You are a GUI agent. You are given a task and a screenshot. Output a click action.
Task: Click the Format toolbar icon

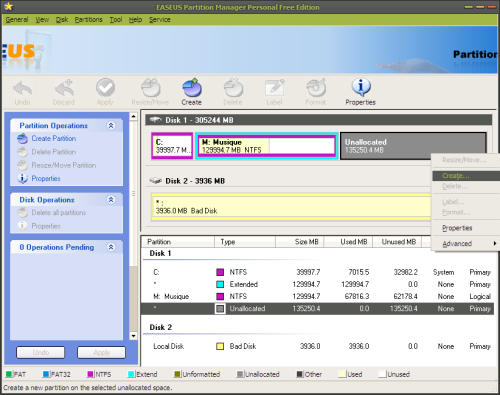[x=316, y=88]
